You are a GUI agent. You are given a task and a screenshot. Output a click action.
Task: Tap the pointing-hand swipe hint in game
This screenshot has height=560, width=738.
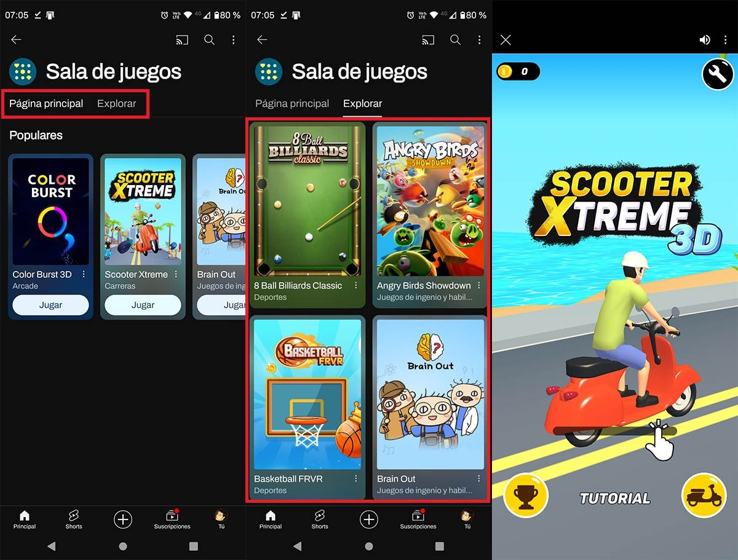click(659, 441)
